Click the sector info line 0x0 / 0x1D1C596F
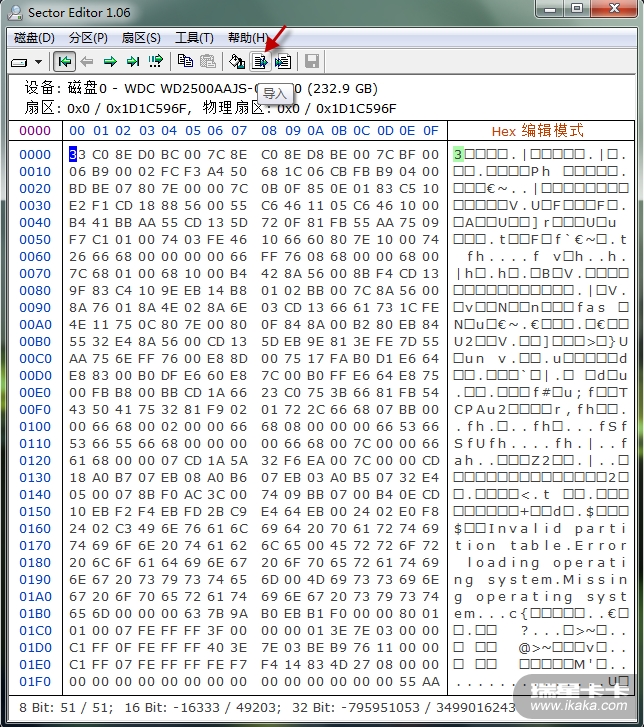Image resolution: width=644 pixels, height=727 pixels. [x=210, y=108]
